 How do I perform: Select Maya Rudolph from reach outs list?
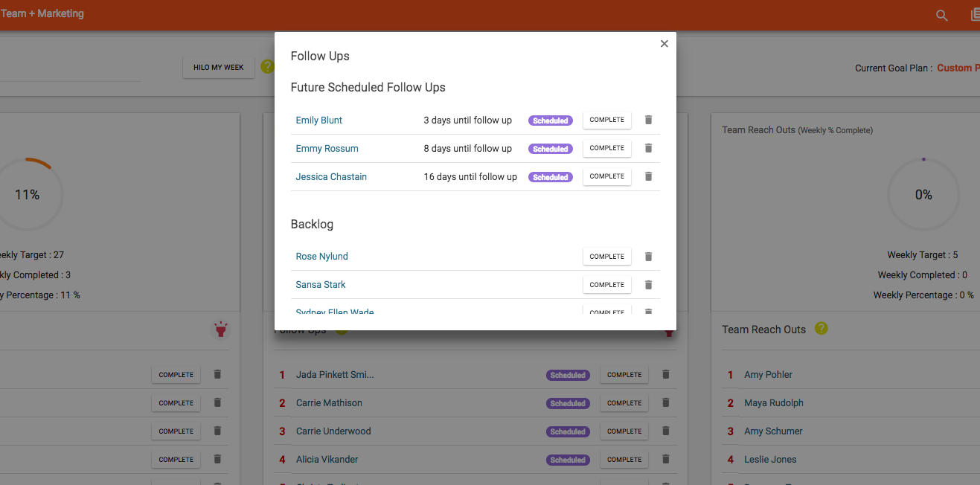click(774, 403)
